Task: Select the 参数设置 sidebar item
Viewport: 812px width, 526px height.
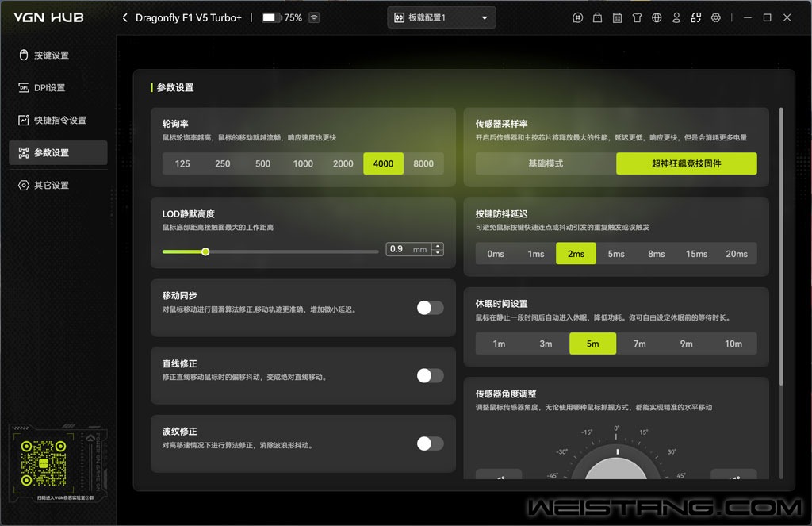Action: tap(58, 153)
